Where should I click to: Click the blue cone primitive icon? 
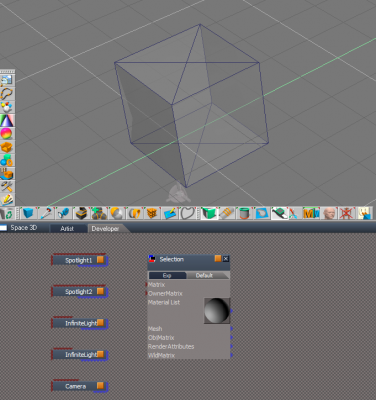(x=7, y=120)
